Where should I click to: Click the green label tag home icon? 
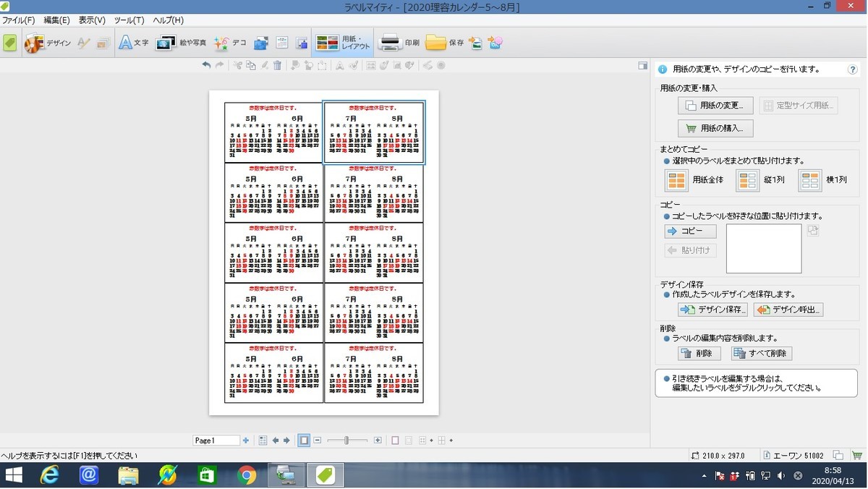click(x=9, y=43)
